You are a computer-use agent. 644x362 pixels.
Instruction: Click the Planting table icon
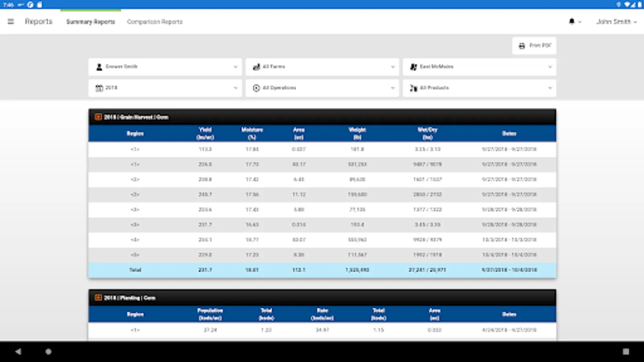click(x=98, y=298)
